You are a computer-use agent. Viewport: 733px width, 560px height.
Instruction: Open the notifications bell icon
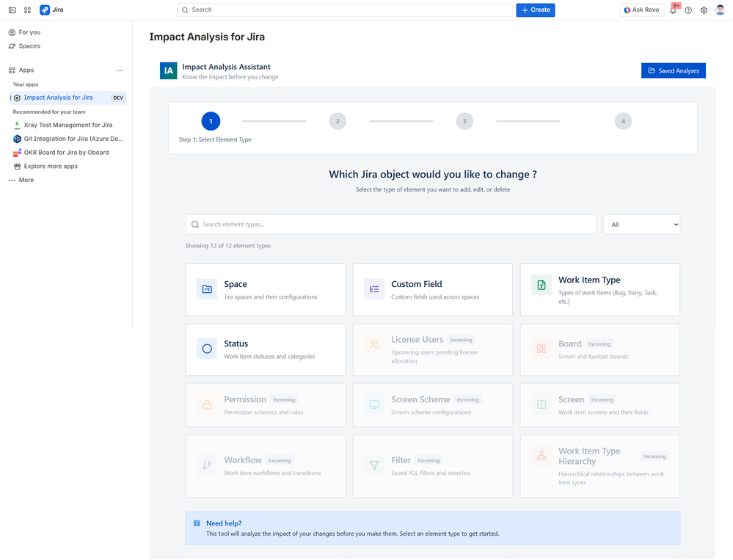tap(672, 10)
